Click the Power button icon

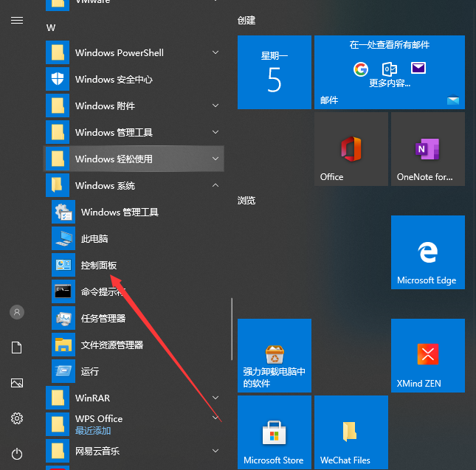coord(17,454)
